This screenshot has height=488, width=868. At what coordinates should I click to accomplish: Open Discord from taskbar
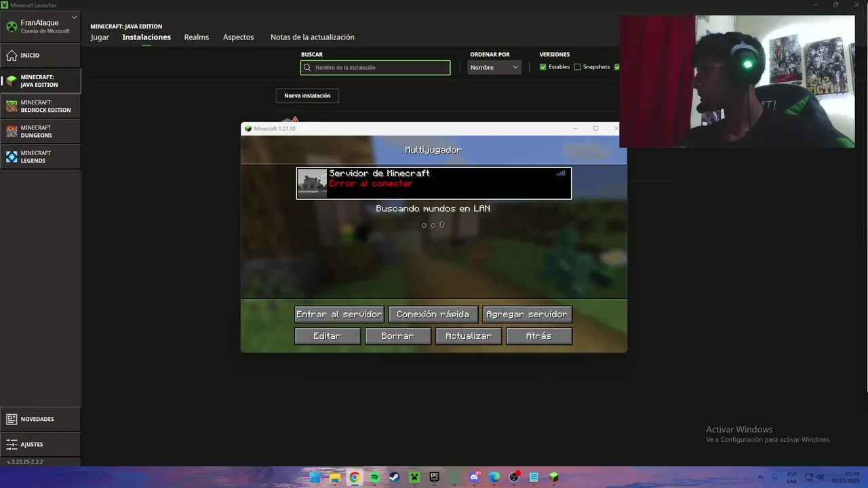pos(474,477)
